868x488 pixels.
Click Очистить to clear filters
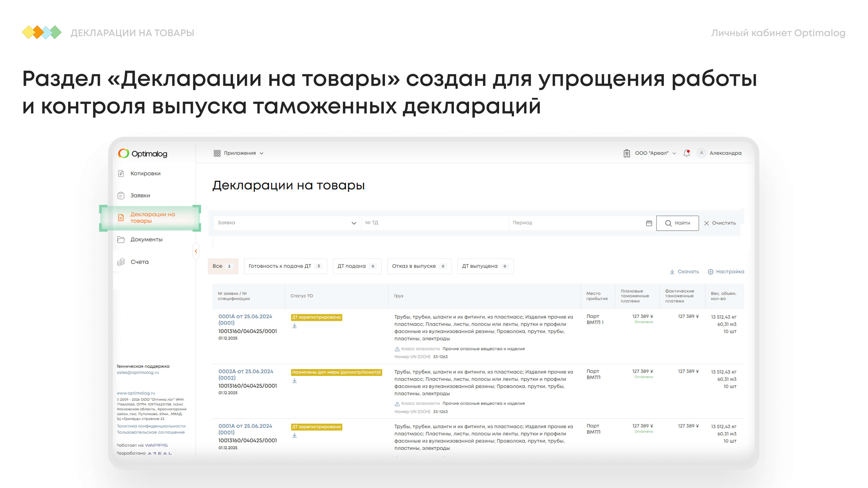pyautogui.click(x=720, y=223)
